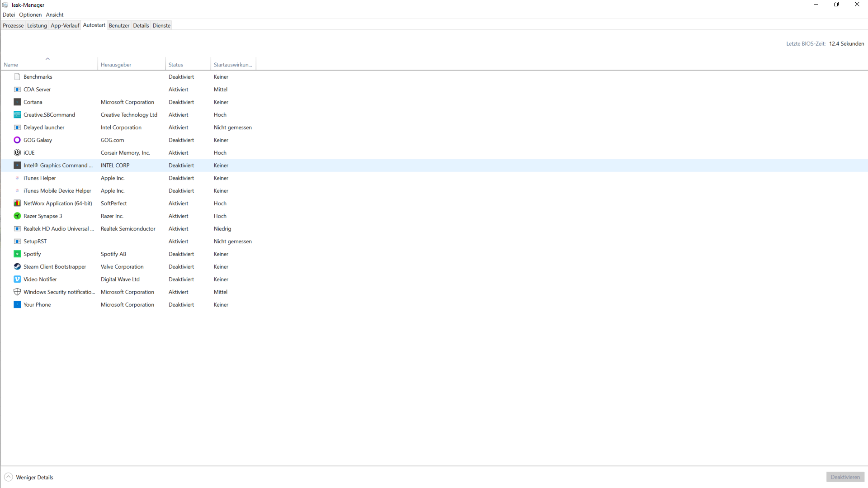Click the Intel Graphics Command icon
This screenshot has width=868, height=488.
tap(17, 166)
